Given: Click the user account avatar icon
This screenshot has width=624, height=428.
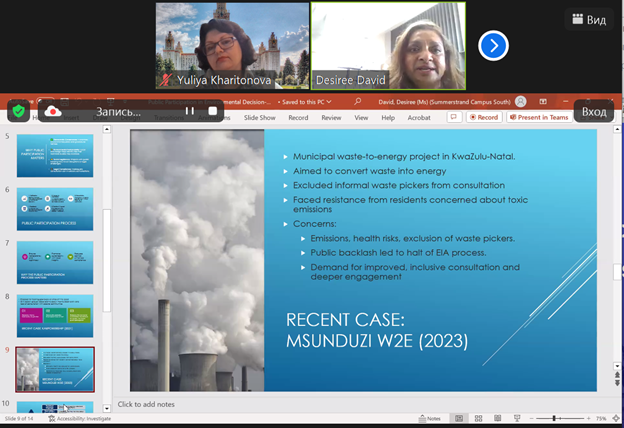Looking at the screenshot, I should 521,102.
